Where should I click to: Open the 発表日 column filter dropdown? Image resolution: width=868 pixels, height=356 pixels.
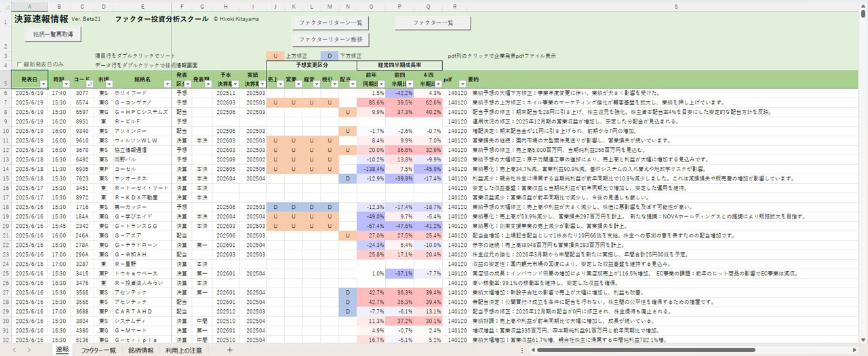click(43, 83)
